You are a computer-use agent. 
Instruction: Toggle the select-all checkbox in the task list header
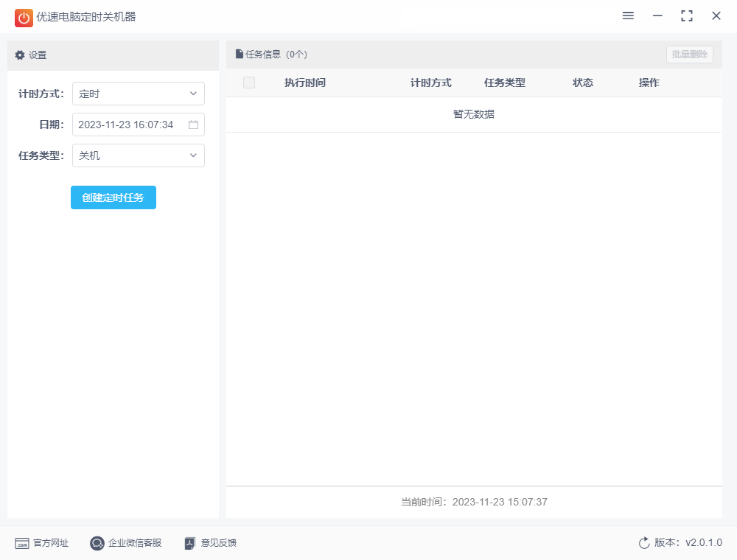[248, 83]
